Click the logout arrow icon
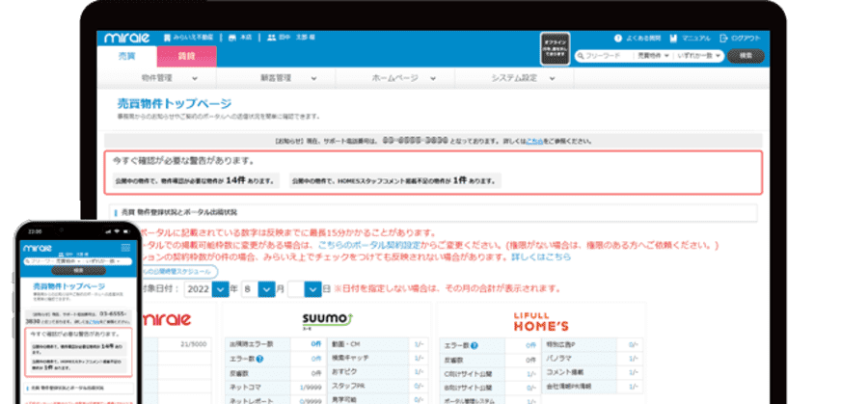The height and width of the screenshot is (404, 868). pyautogui.click(x=722, y=39)
